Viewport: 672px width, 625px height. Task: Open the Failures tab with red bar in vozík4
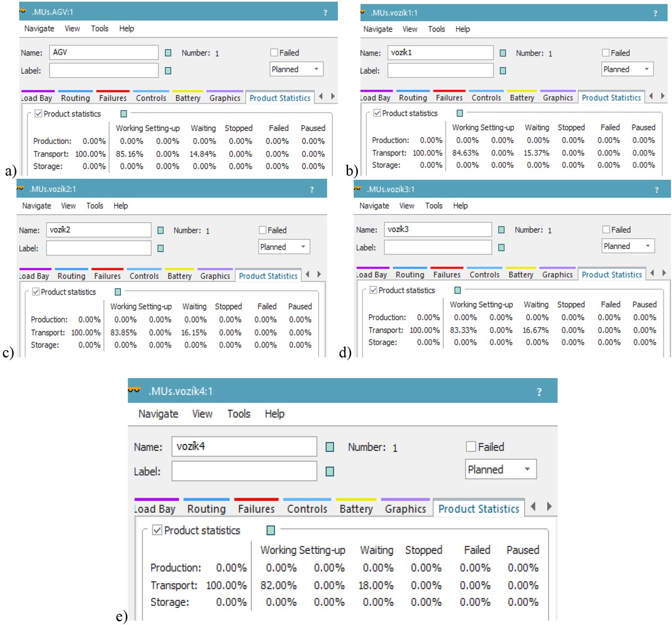tap(256, 509)
